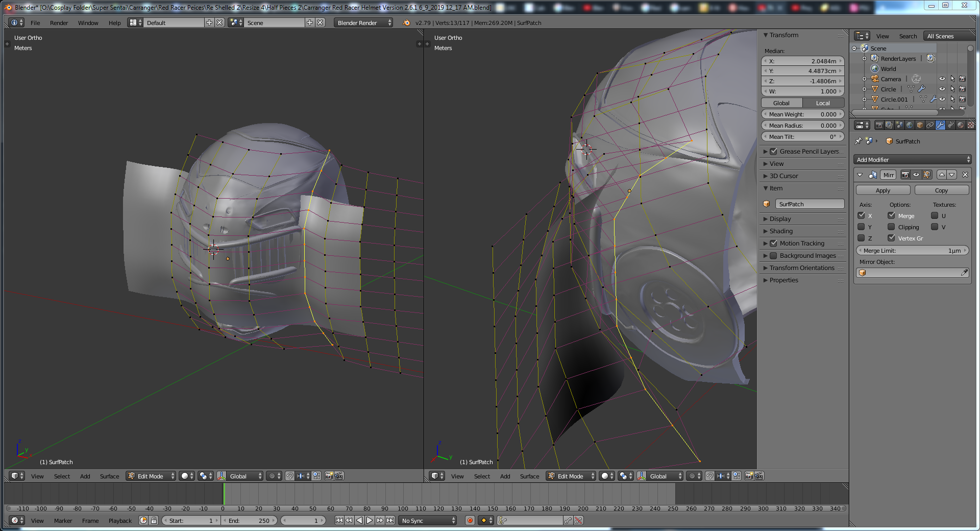This screenshot has height=531, width=980.
Task: Remove the Mirror modifier with X icon
Action: [x=965, y=175]
